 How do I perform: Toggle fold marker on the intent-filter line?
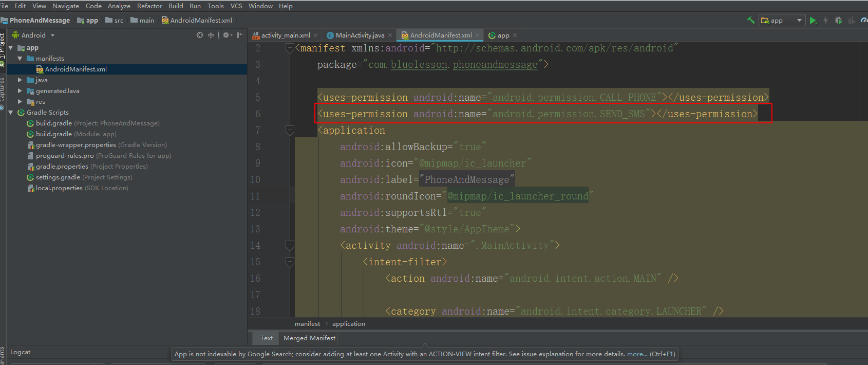pos(290,262)
